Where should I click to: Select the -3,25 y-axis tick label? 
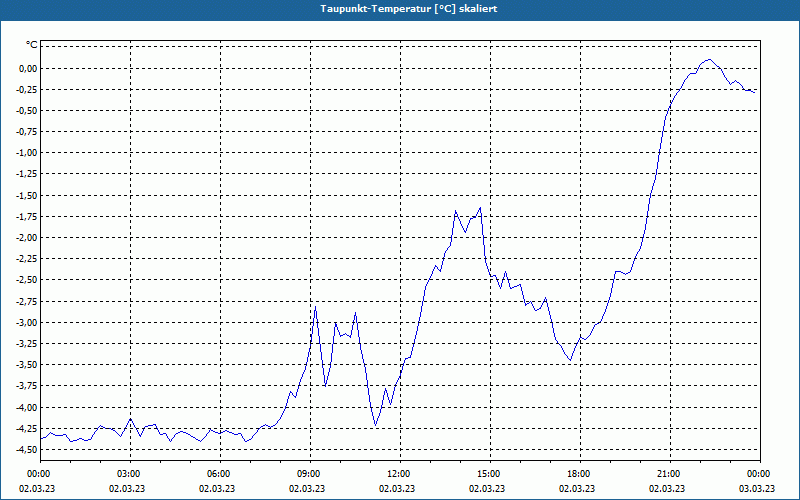[x=27, y=343]
